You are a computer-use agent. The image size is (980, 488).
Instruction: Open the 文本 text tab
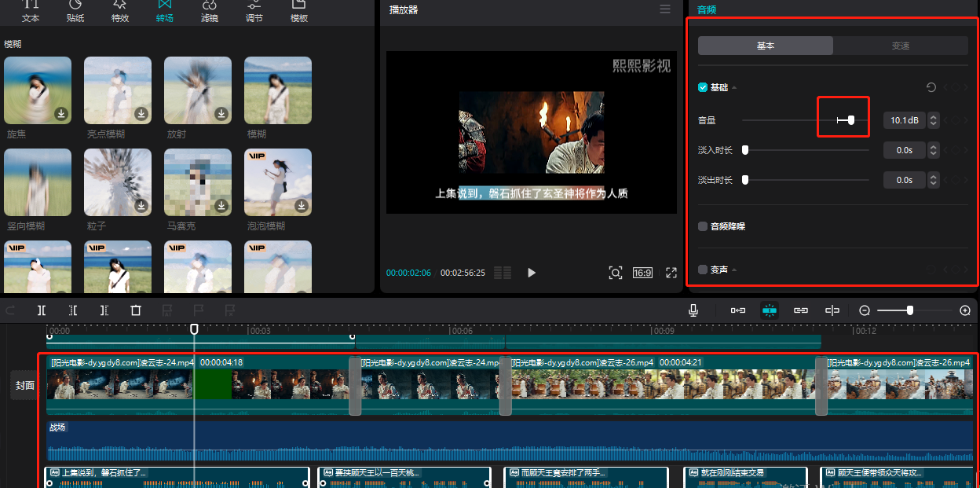pyautogui.click(x=31, y=11)
